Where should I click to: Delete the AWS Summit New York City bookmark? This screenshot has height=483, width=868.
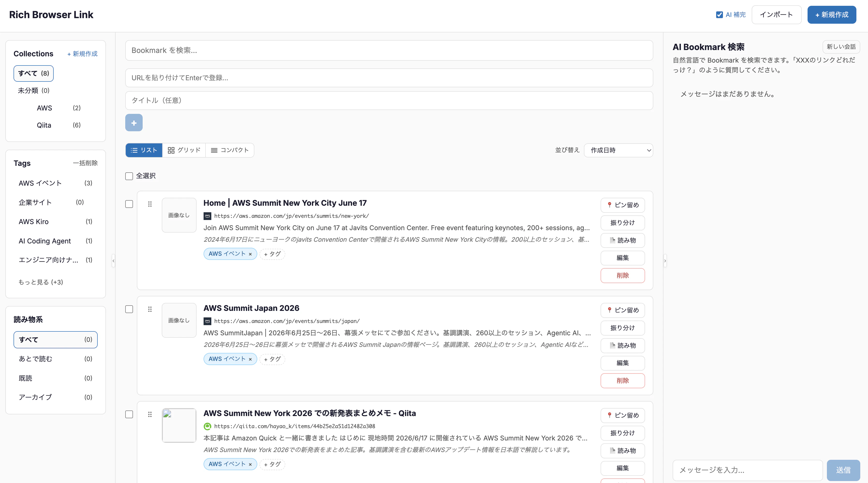623,276
